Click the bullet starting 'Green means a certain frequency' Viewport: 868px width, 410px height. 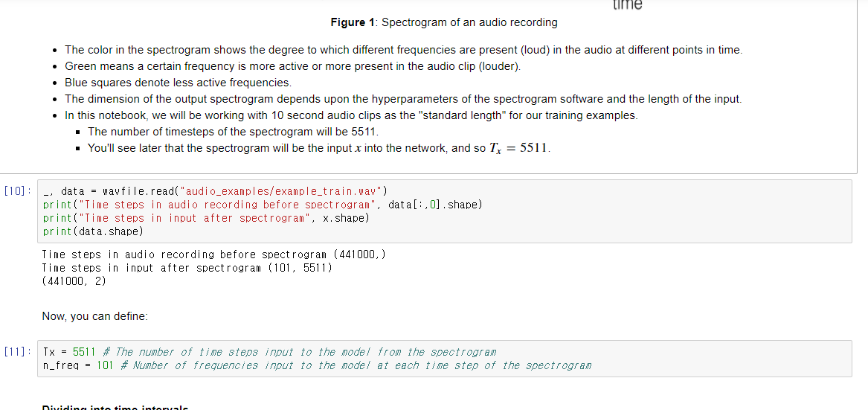293,66
